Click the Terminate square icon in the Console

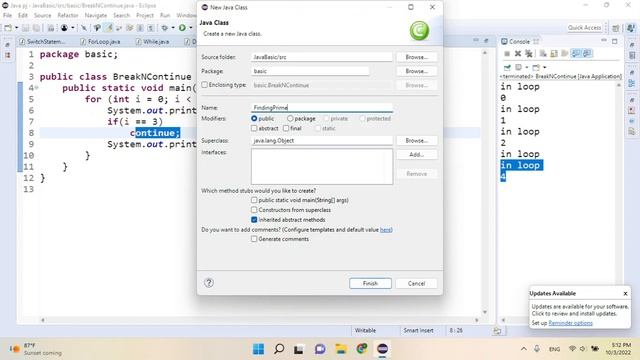point(507,53)
